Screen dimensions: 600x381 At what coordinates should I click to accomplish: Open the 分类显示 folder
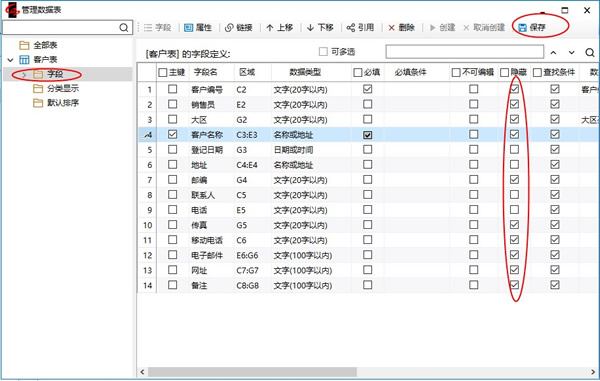pyautogui.click(x=56, y=89)
